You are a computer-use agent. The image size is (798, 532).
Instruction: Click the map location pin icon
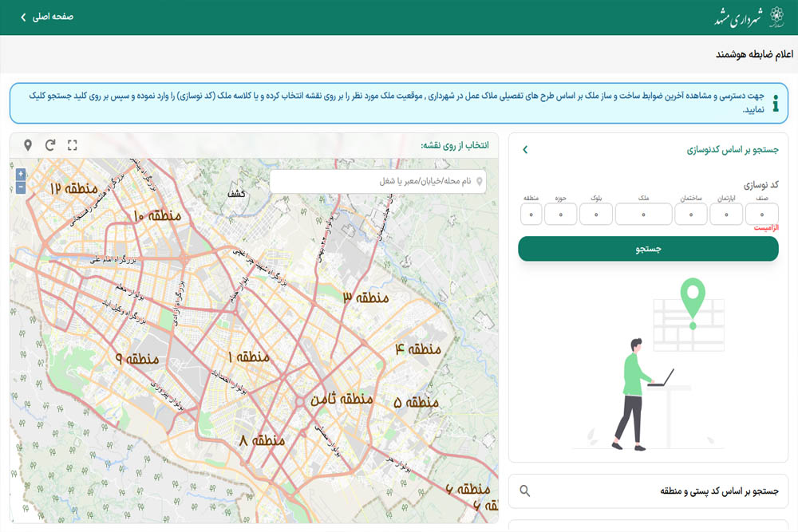pyautogui.click(x=28, y=145)
